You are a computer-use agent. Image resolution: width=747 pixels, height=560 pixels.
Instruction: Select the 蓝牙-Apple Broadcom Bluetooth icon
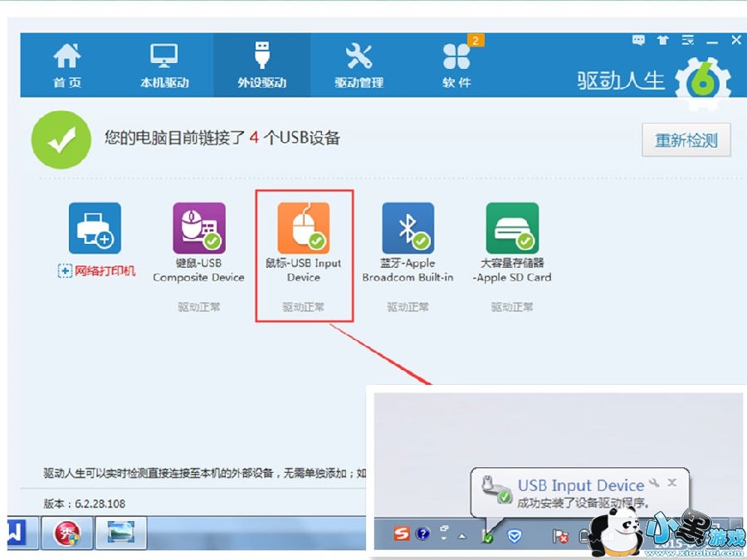tap(408, 228)
